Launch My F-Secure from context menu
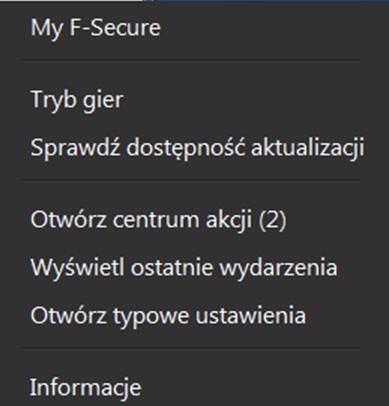The width and height of the screenshot is (389, 406). pos(96,28)
